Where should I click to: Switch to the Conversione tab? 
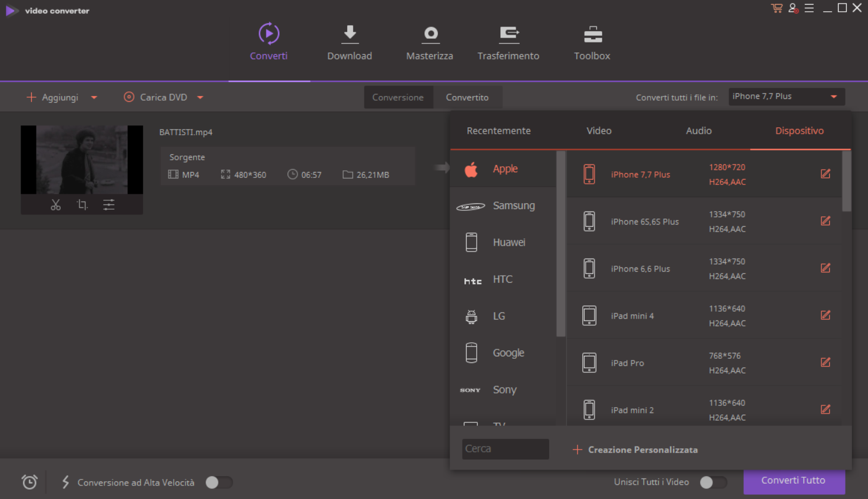398,98
